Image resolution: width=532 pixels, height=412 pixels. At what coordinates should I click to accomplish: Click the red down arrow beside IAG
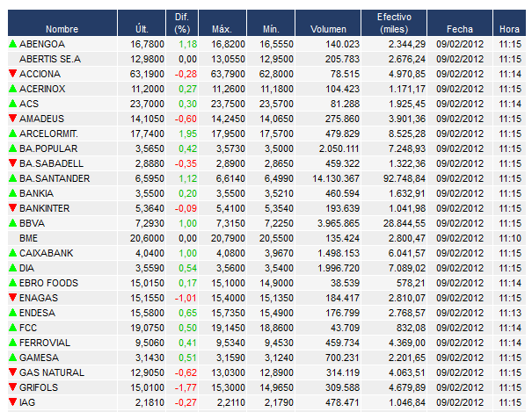[13, 401]
